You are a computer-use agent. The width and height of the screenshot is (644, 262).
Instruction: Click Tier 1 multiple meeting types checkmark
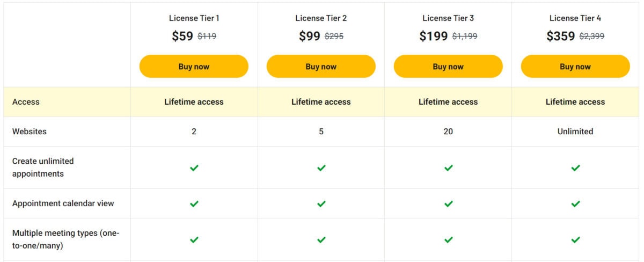194,239
